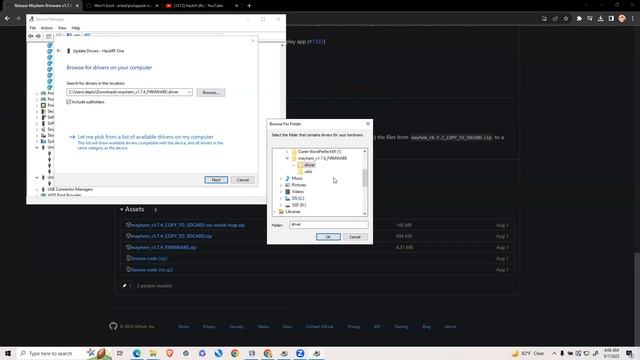
Task: Click Device Manager forward toolbar arrow
Action: (x=38, y=36)
